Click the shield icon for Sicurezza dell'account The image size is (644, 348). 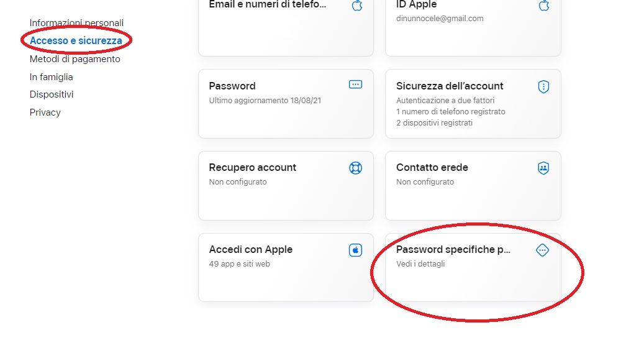click(543, 87)
